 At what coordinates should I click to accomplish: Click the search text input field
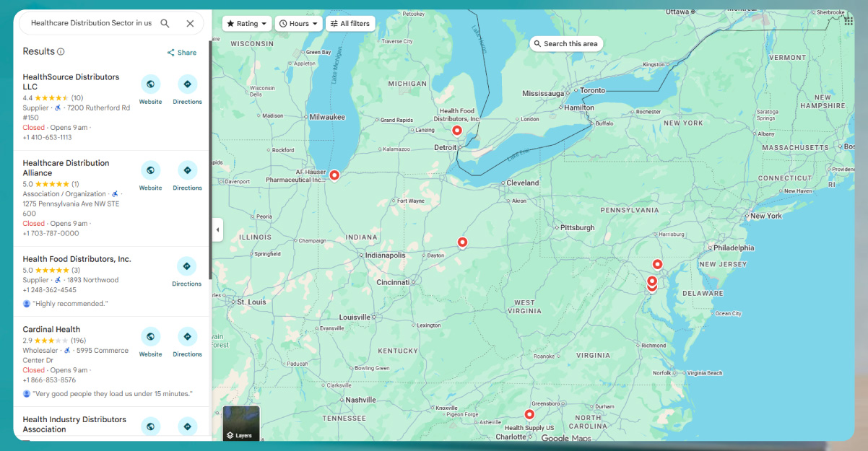pos(91,23)
